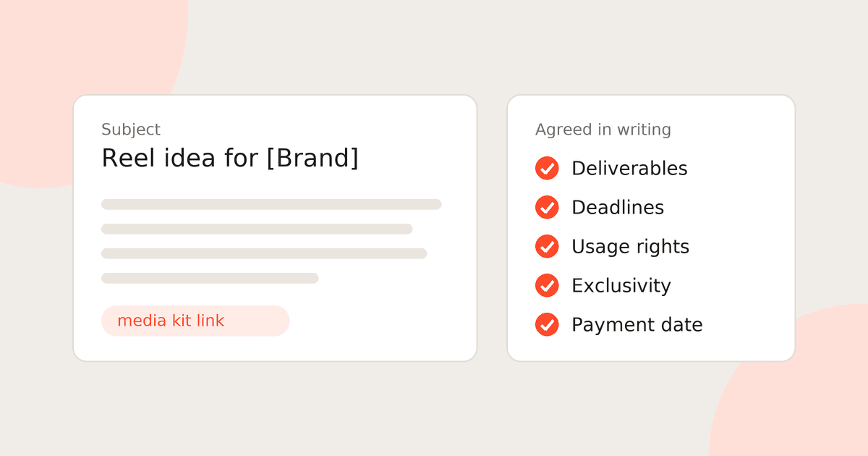The width and height of the screenshot is (868, 456).
Task: Click the second email body placeholder line
Action: [257, 229]
